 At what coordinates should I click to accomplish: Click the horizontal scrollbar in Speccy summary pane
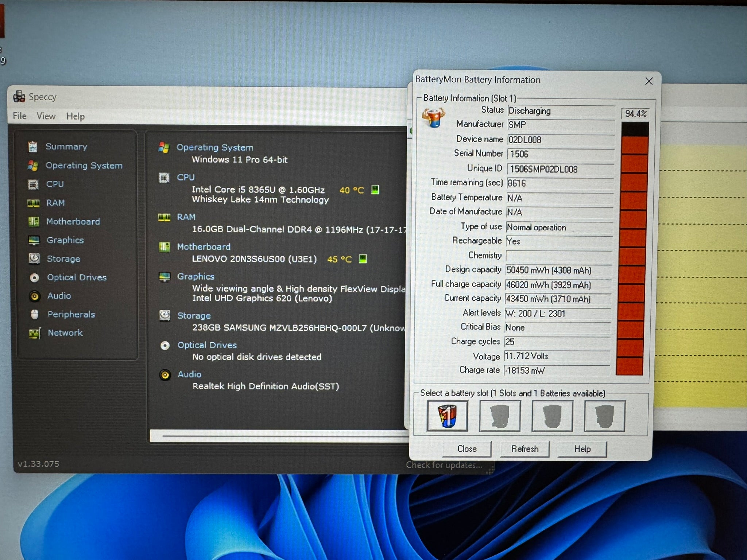[x=279, y=436]
